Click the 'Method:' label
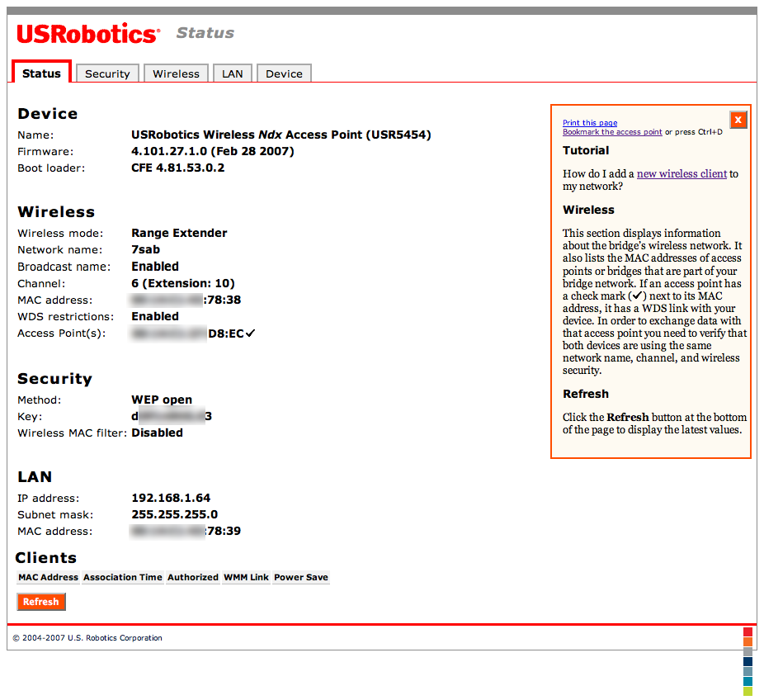Image resolution: width=764 pixels, height=700 pixels. click(40, 400)
